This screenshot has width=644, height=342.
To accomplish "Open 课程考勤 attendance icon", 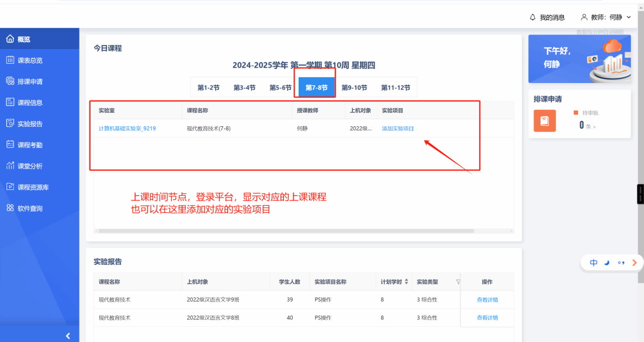I will pyautogui.click(x=10, y=144).
